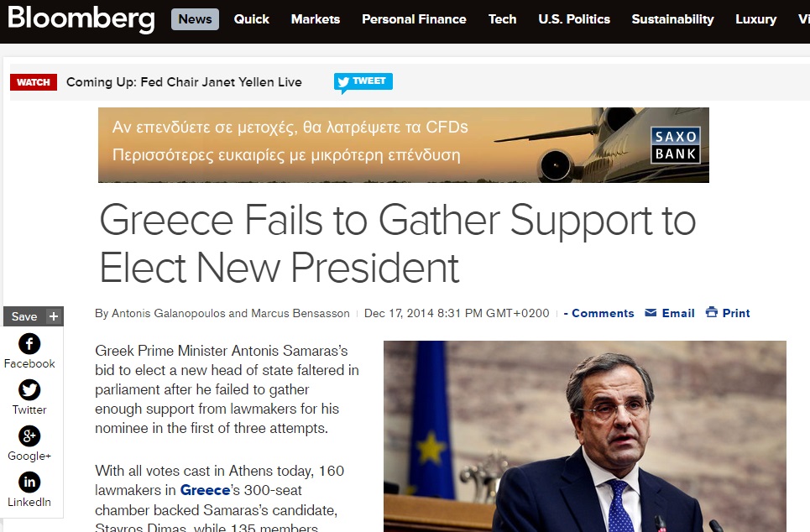The width and height of the screenshot is (810, 532).
Task: Click the Print printer icon
Action: pyautogui.click(x=712, y=312)
